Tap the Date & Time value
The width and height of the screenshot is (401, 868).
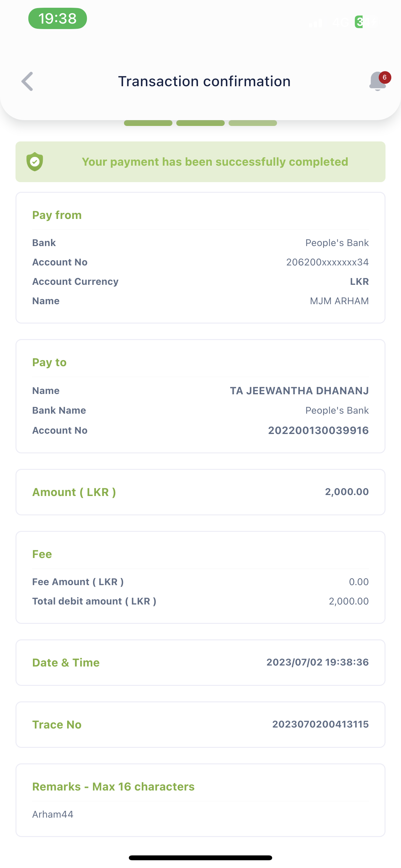pyautogui.click(x=317, y=662)
